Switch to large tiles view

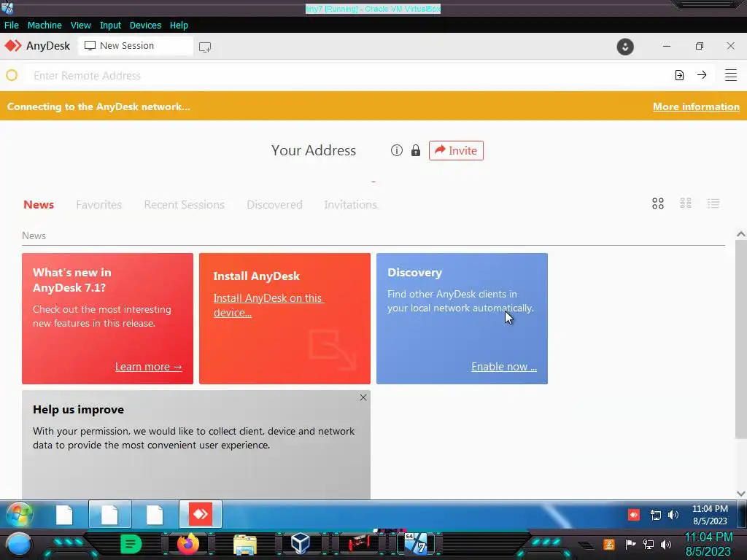658,204
